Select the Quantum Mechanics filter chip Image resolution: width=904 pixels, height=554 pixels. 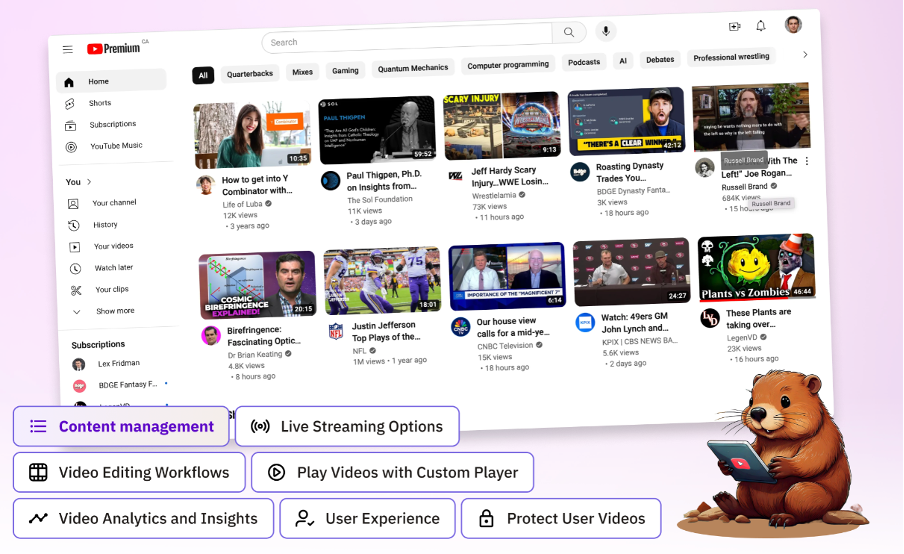tap(413, 68)
